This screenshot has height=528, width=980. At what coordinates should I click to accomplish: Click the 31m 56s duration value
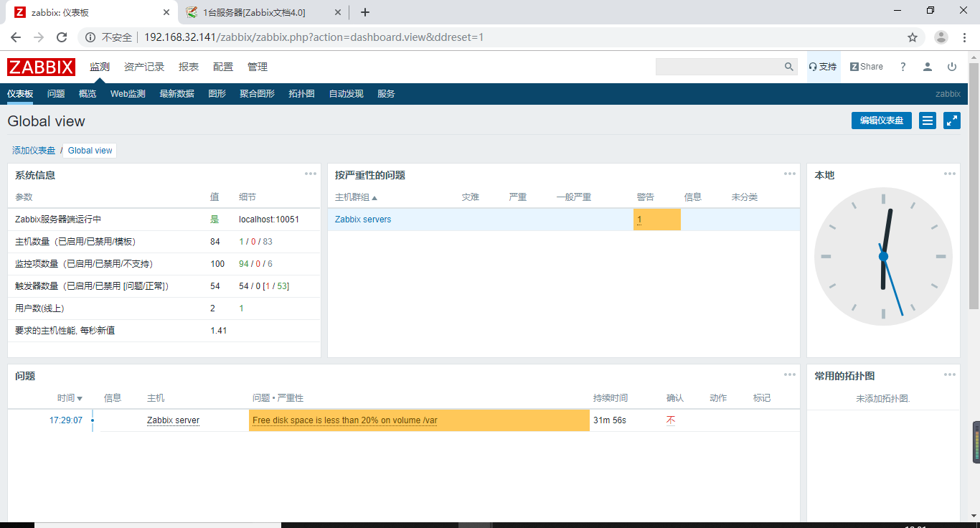tap(610, 420)
